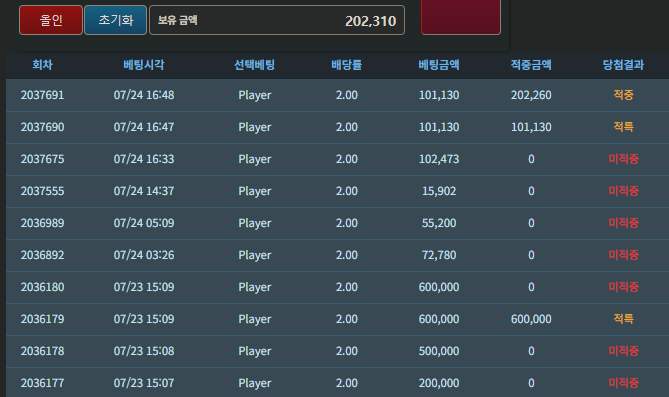Select round number 2036989
Screen dimensions: 669x397
pos(43,223)
